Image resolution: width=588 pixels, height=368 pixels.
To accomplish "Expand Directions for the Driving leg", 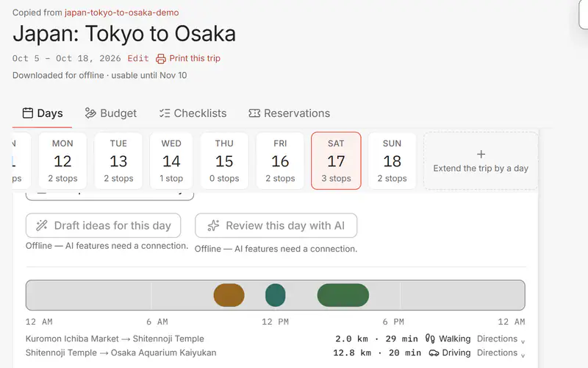I will [x=501, y=353].
